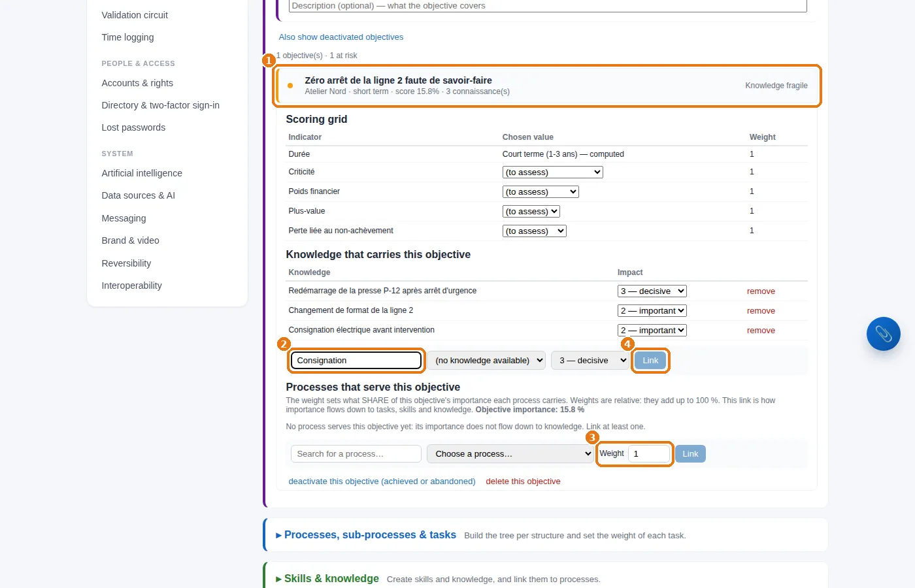Open Time logging menu item
This screenshot has width=915, height=588.
[127, 37]
